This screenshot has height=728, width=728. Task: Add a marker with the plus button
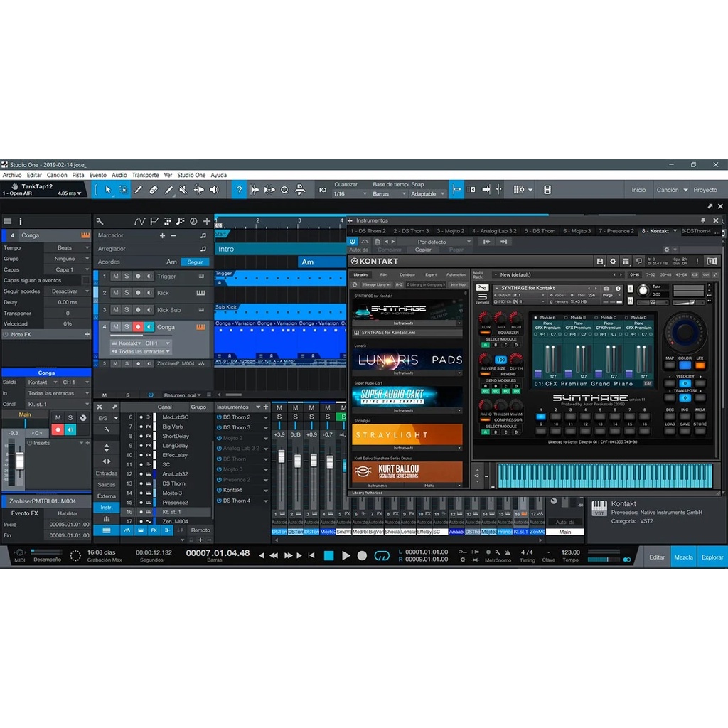pyautogui.click(x=162, y=236)
